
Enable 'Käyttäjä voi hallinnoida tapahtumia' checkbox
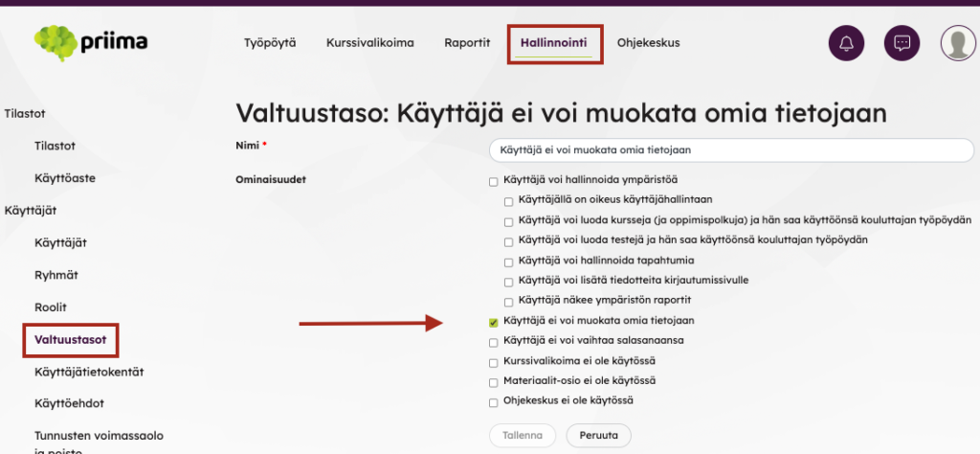pyautogui.click(x=509, y=261)
